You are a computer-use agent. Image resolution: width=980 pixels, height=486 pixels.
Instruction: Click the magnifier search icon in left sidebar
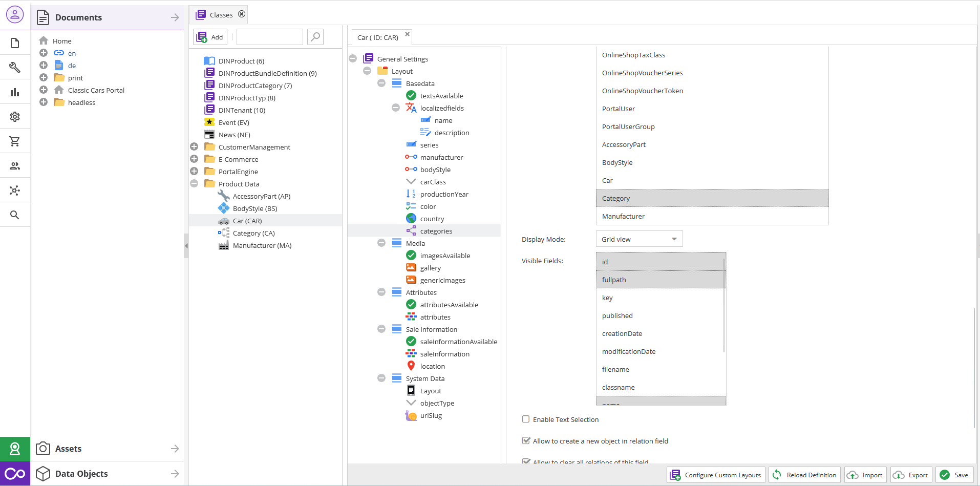[x=15, y=215]
